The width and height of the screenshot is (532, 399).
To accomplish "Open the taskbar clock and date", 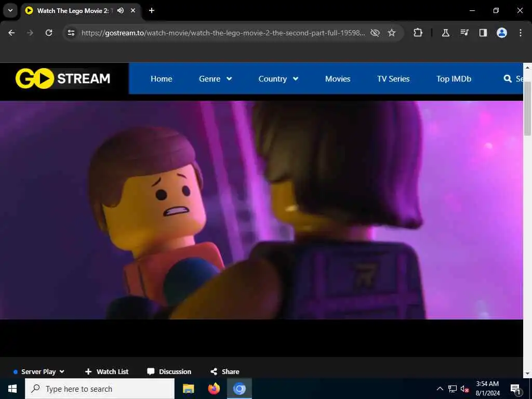I will point(487,389).
